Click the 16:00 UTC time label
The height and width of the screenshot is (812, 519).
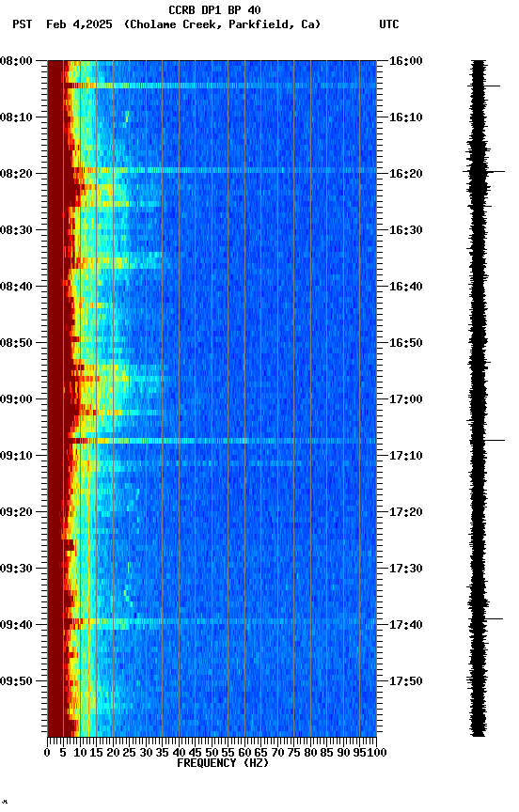pyautogui.click(x=406, y=61)
